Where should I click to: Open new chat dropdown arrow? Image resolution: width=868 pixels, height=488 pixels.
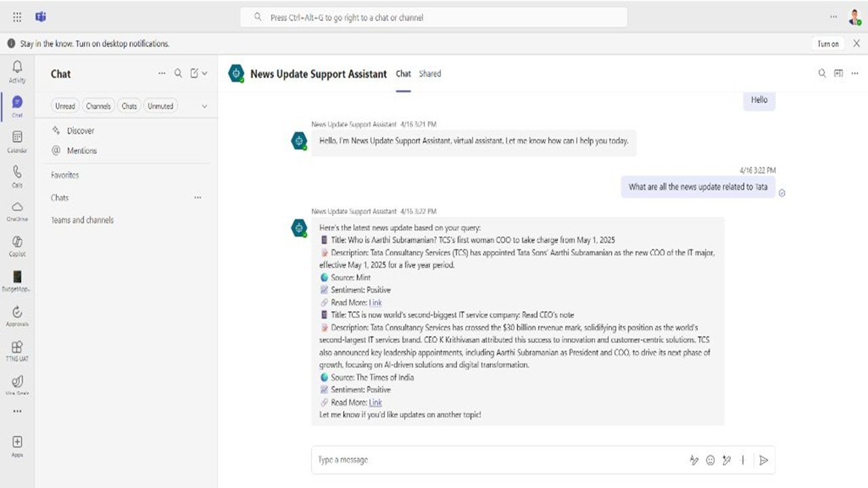(x=205, y=73)
